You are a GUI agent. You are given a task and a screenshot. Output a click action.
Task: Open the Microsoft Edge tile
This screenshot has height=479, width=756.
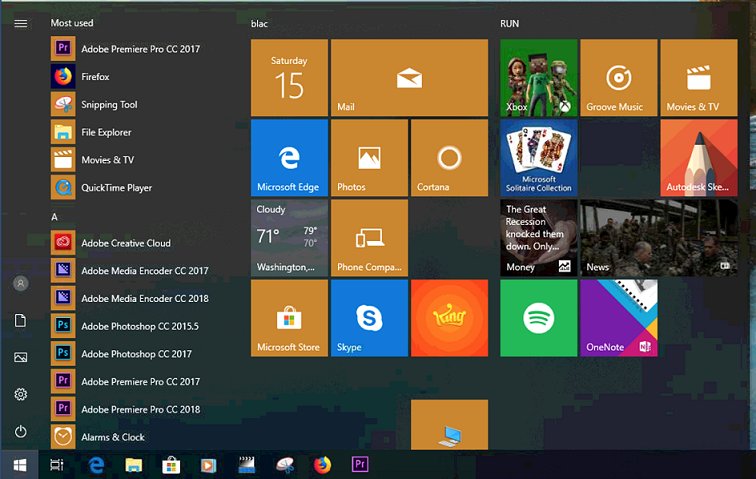point(289,158)
